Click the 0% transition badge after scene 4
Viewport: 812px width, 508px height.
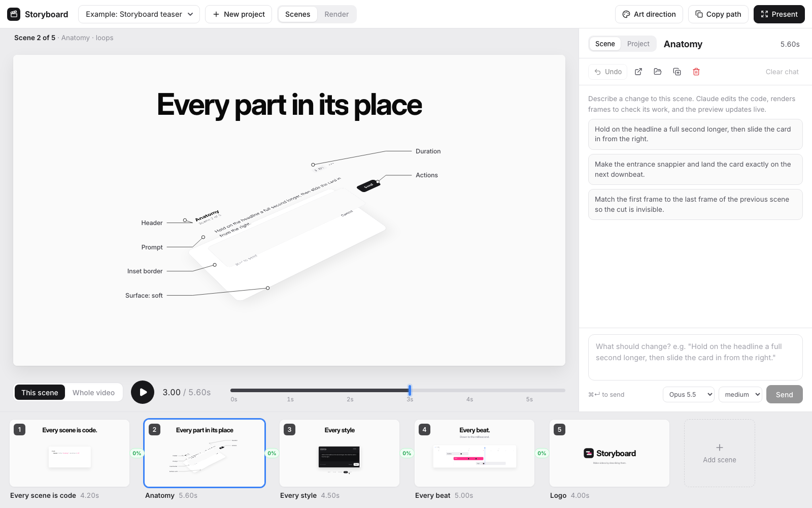tap(542, 453)
